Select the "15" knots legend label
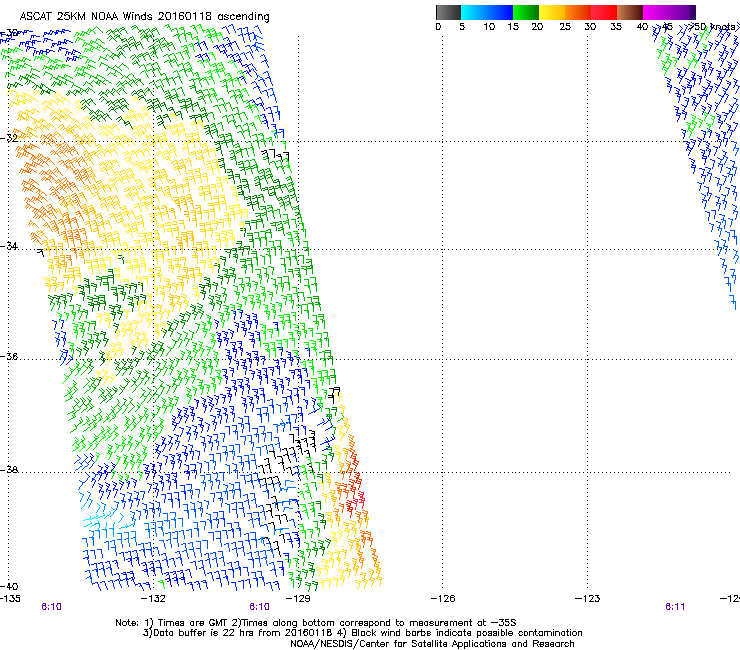Image resolution: width=740 pixels, height=650 pixels. tap(513, 27)
